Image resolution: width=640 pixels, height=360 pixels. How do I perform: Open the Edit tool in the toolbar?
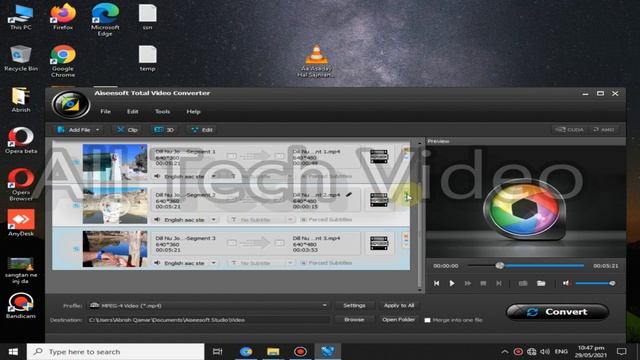pos(202,130)
